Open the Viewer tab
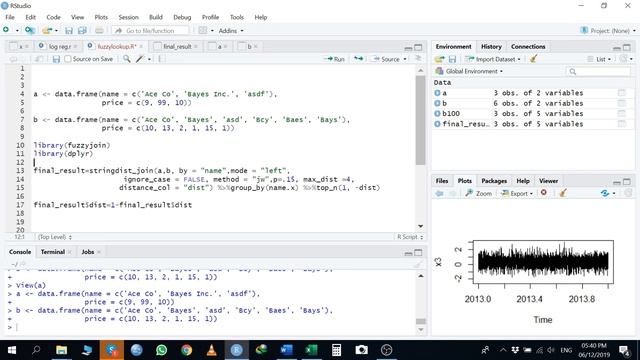 (548, 181)
